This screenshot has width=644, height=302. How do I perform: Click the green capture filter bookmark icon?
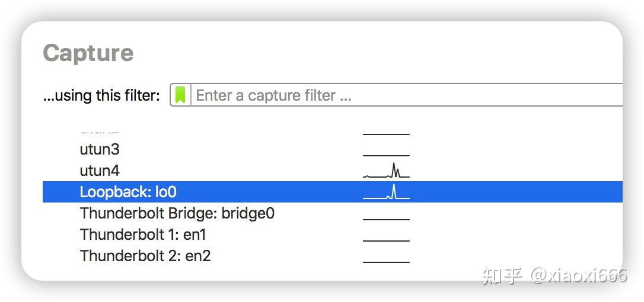(x=181, y=95)
